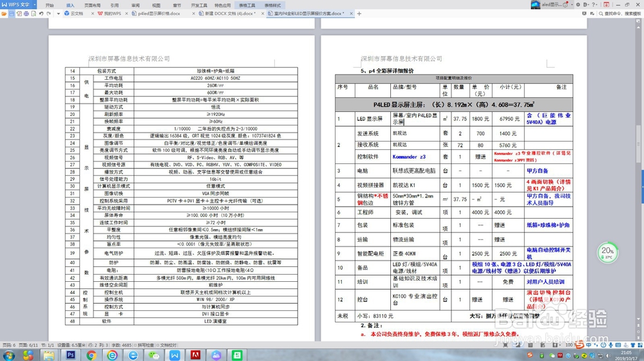644x361 pixels.
Task: Click the 20% green circular accelerator widget
Action: click(x=607, y=252)
